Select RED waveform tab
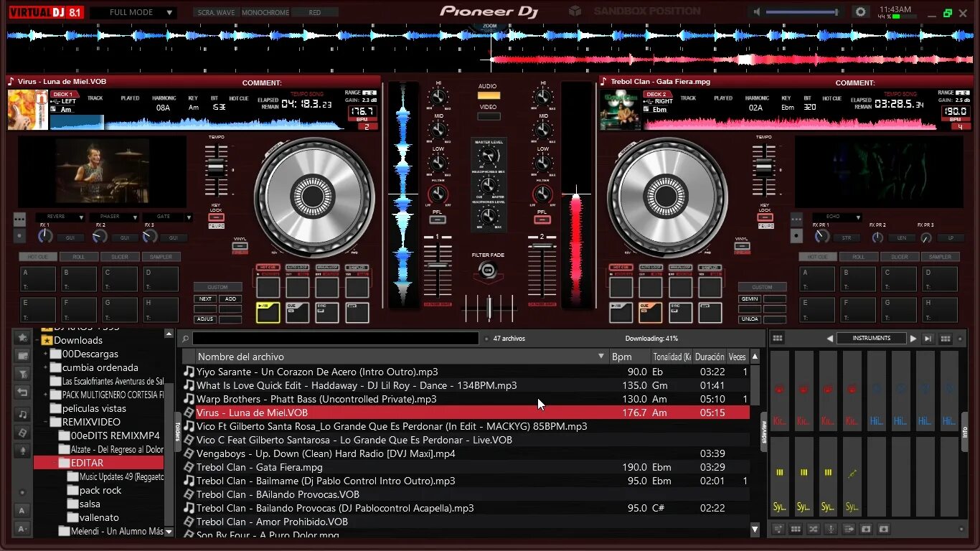This screenshot has width=980, height=551. point(315,12)
